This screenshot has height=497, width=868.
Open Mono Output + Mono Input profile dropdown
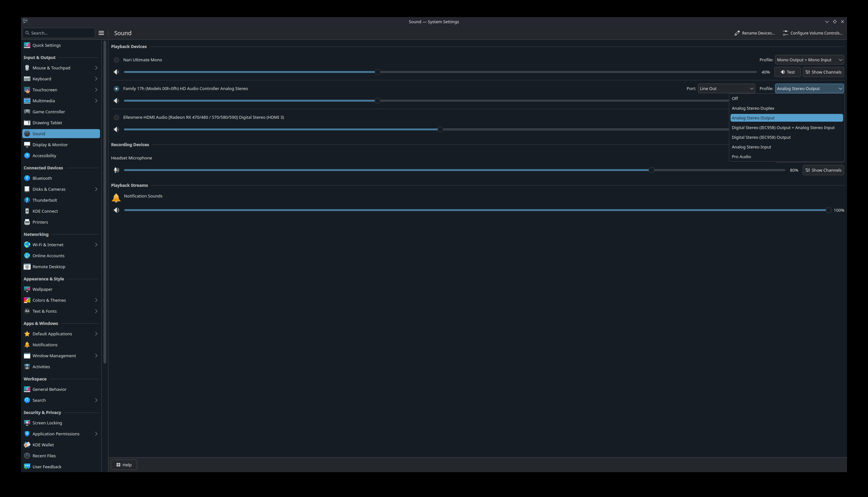pyautogui.click(x=809, y=60)
